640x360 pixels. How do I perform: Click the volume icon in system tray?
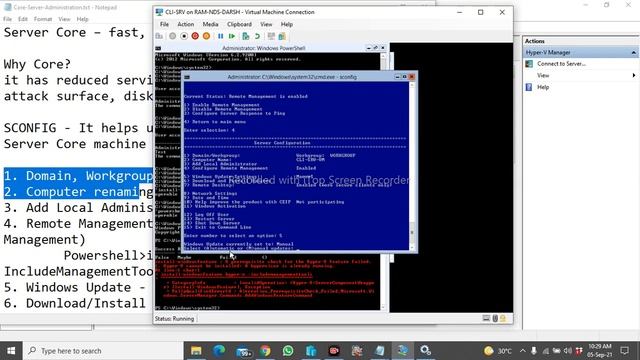pos(568,351)
